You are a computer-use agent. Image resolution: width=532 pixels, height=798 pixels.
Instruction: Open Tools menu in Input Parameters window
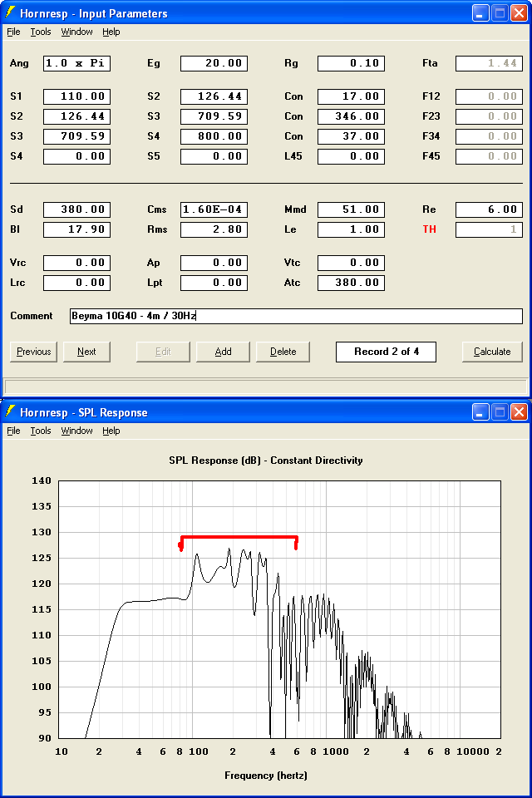pos(41,32)
